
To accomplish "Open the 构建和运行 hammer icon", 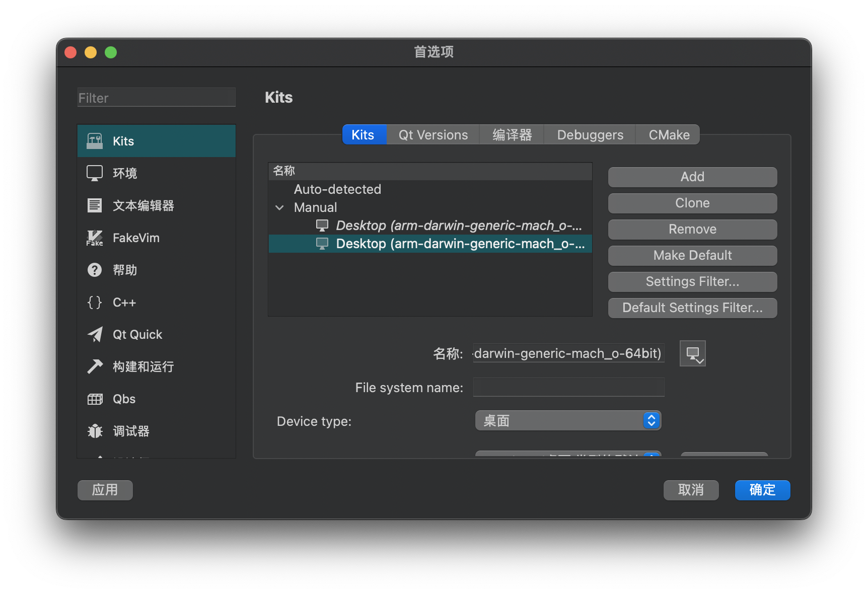I will tap(95, 366).
